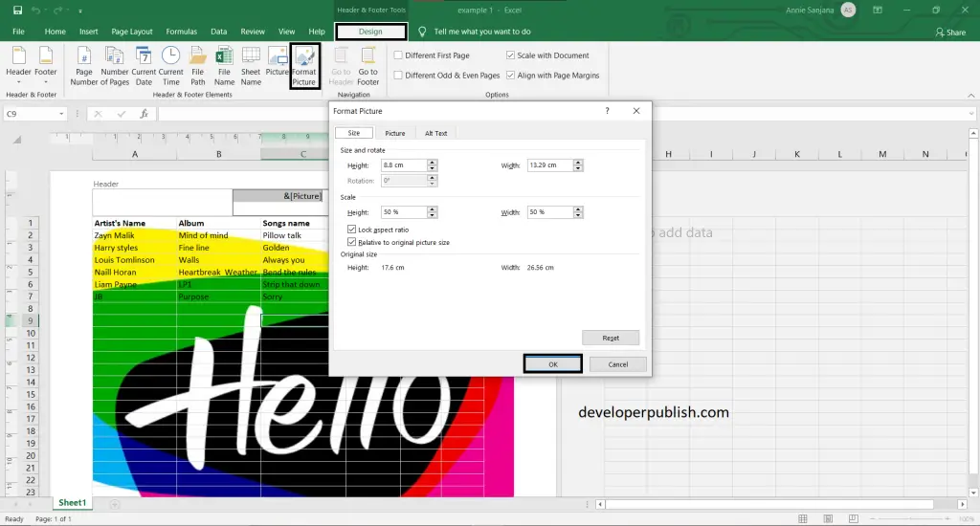Click OK in Format Picture dialog
The image size is (980, 526).
click(x=552, y=364)
